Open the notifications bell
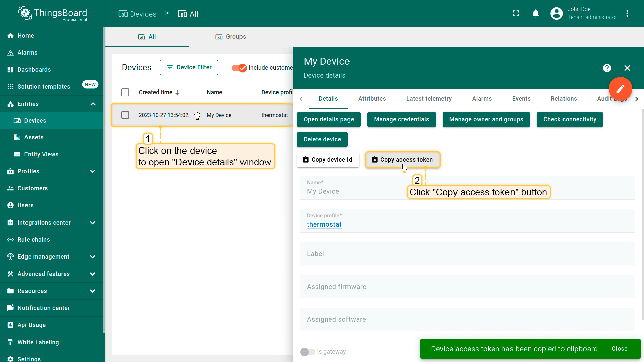Viewport: 644px width, 362px height. coord(536,13)
